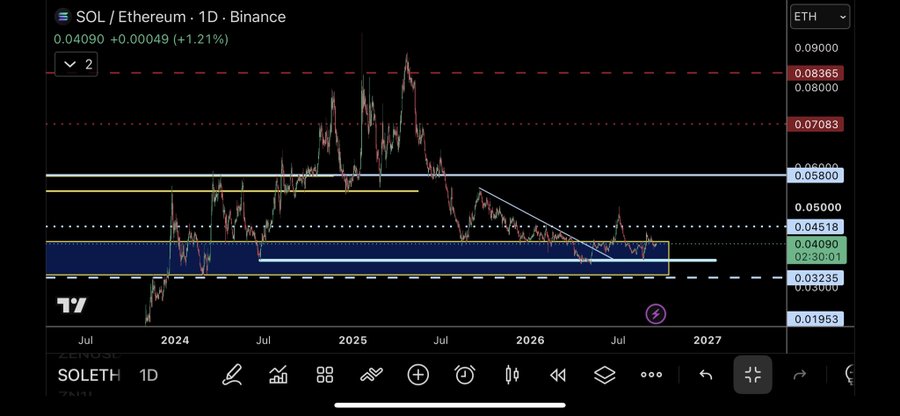
Task: Change the 1D timeframe interval
Action: 149,375
